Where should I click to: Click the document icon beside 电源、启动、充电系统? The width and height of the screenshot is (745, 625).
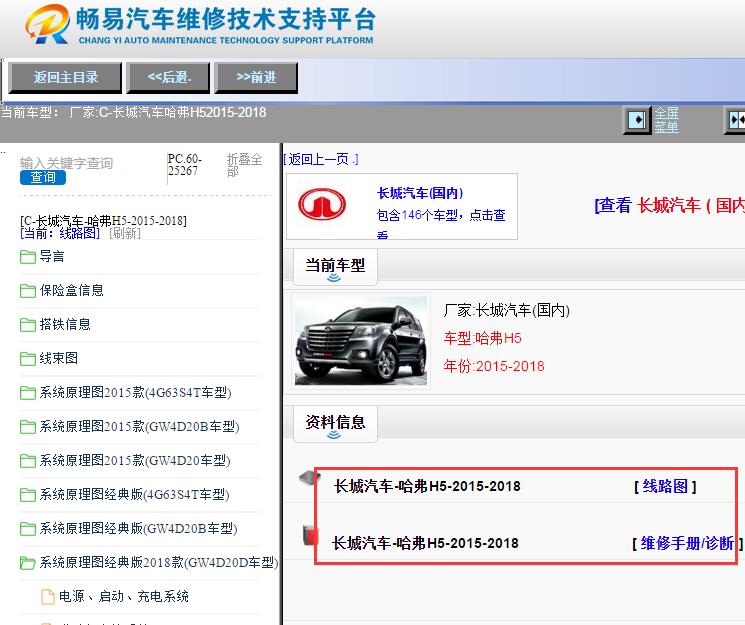point(48,596)
